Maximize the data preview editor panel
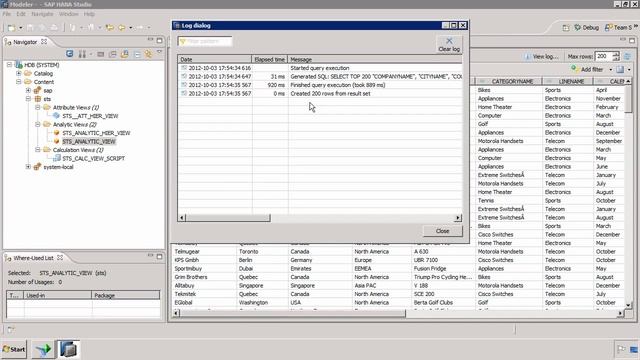Screen dimensions: 640x360 coord(632,40)
